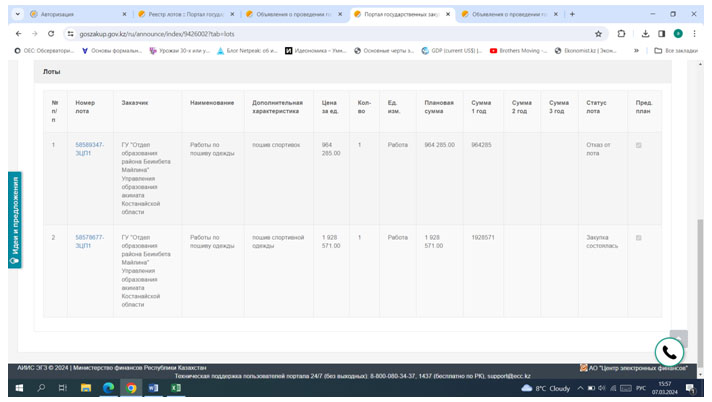Click the address bar URL field

[x=300, y=33]
